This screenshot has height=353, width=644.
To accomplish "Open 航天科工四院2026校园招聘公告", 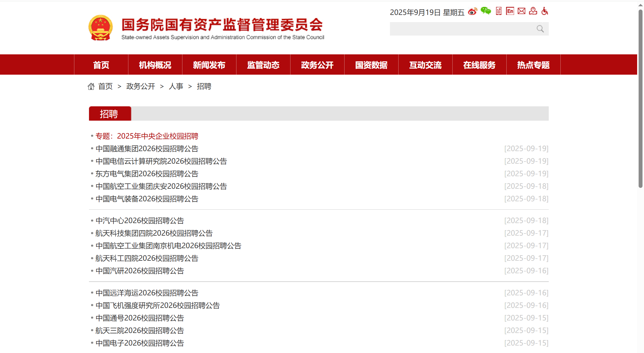I will 147,258.
